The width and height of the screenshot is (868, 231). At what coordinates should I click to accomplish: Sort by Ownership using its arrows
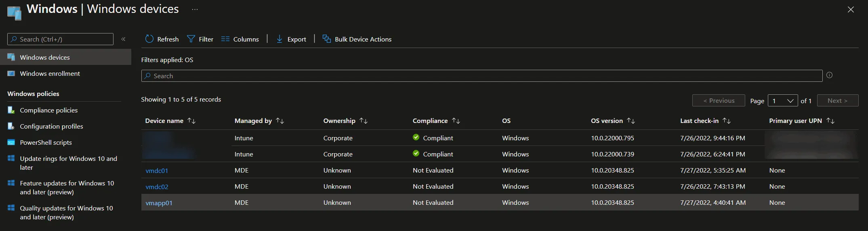(x=364, y=121)
